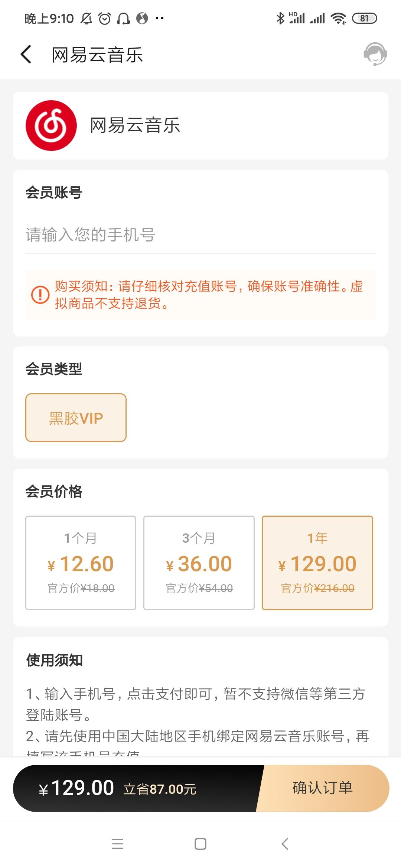
Task: Tap the 网易云音乐 page title
Action: [x=97, y=55]
